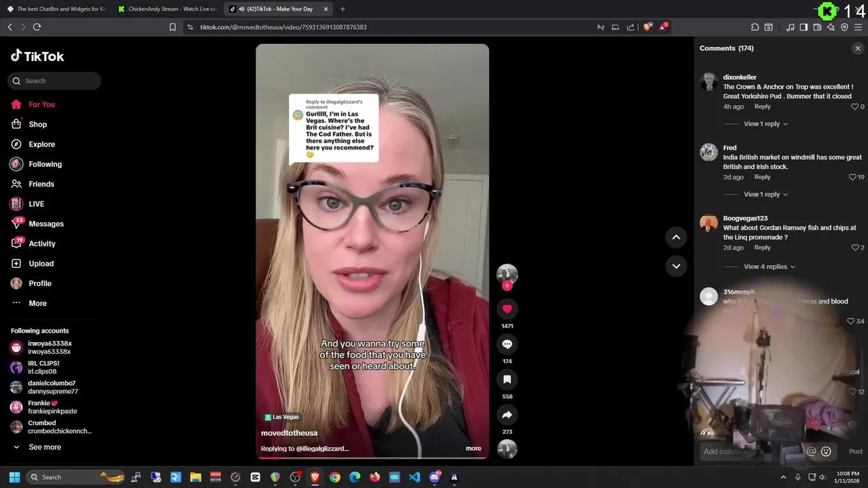Open the creator's avatar above the plus badge
This screenshot has width=868, height=488.
[507, 273]
